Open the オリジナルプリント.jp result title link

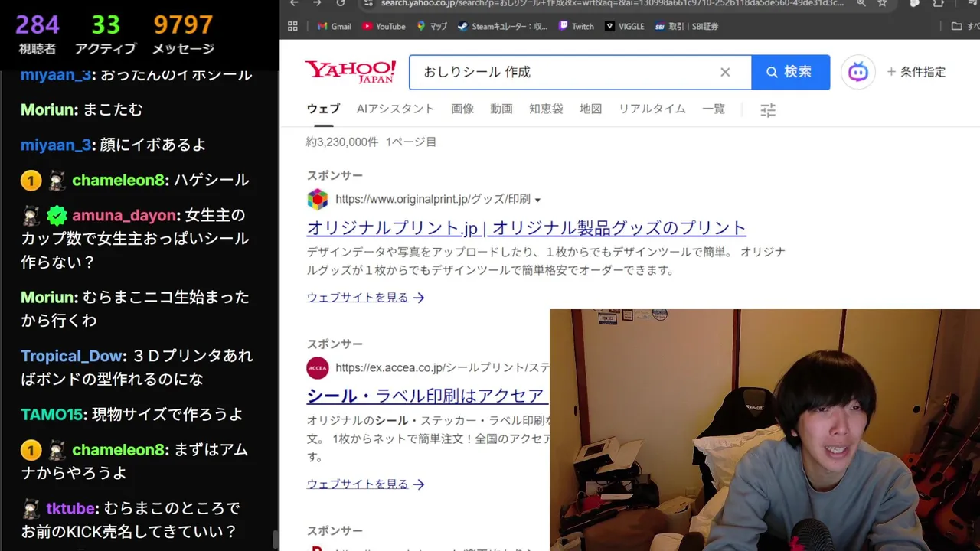(x=526, y=228)
